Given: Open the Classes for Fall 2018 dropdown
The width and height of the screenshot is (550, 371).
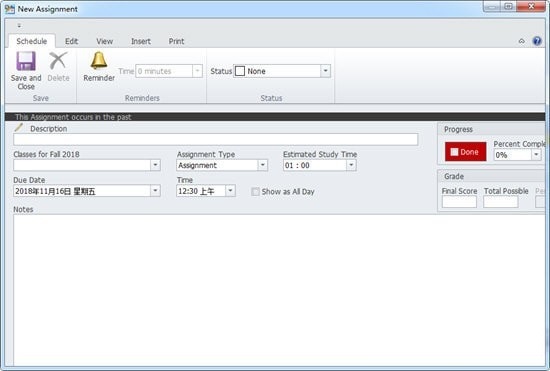Looking at the screenshot, I should tap(155, 165).
